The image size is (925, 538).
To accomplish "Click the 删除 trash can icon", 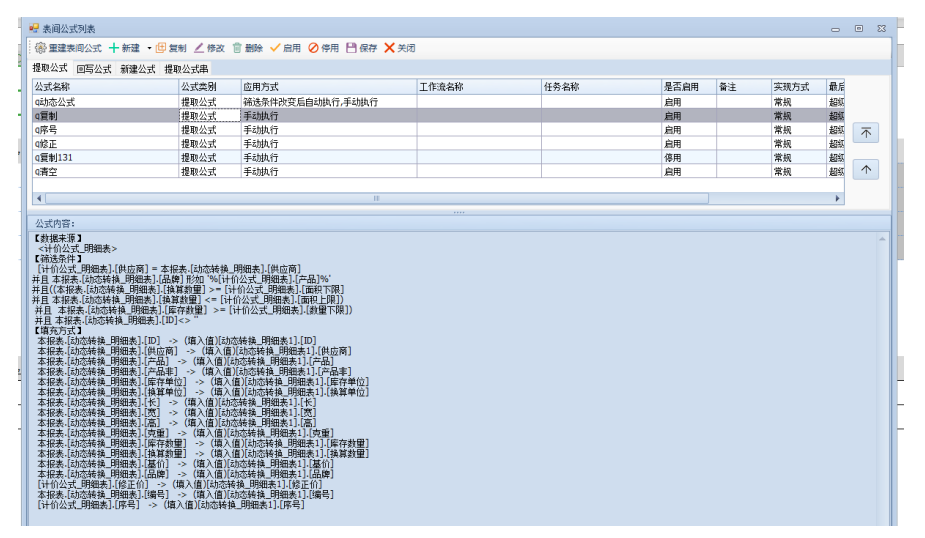I will (237, 48).
